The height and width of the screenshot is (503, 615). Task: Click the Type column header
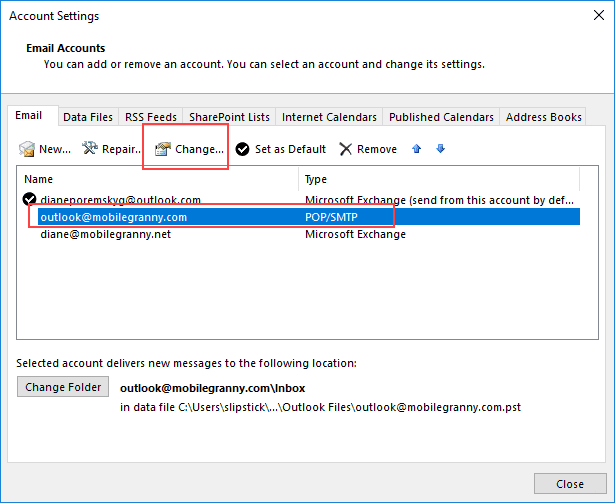tap(439, 179)
